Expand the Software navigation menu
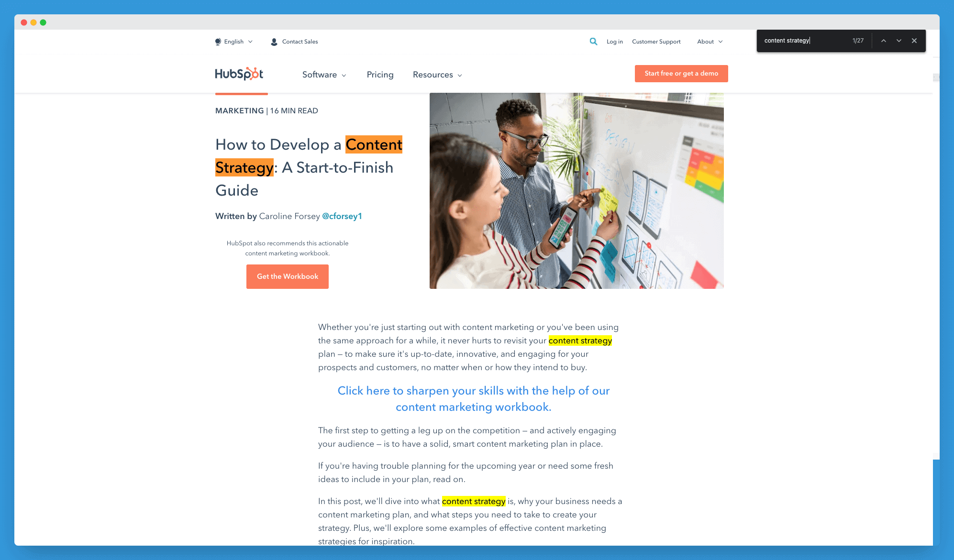This screenshot has width=954, height=560. click(x=324, y=75)
